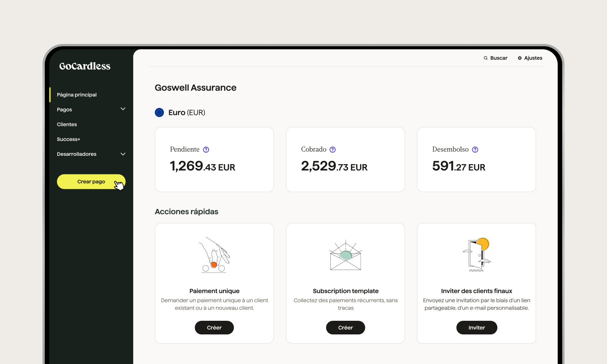Viewport: 607px width, 364px height.
Task: Open the Desembolso help tooltip icon
Action: 475,150
